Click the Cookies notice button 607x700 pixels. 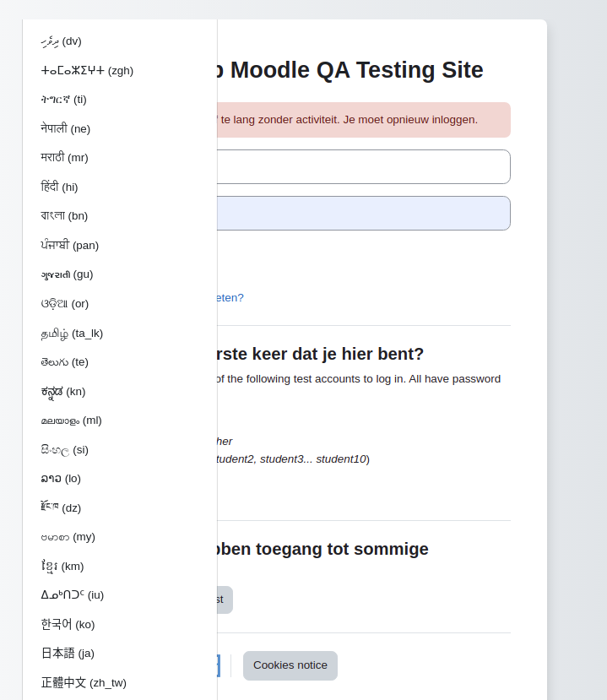click(290, 665)
